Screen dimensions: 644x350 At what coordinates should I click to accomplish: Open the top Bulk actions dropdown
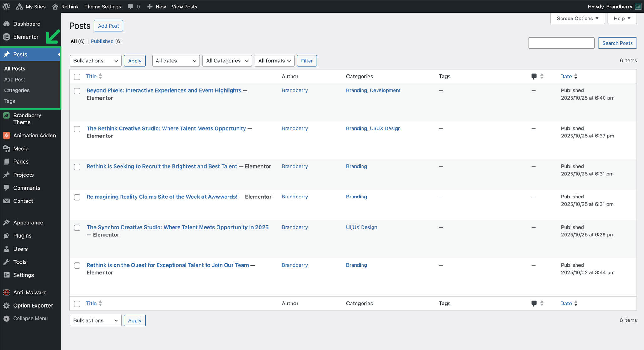(95, 61)
